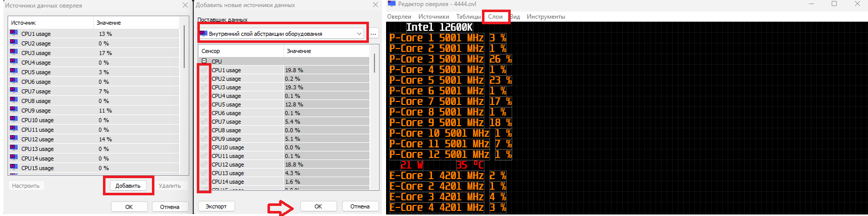Click the icon beside CPU2 usage in sources list

(x=14, y=42)
